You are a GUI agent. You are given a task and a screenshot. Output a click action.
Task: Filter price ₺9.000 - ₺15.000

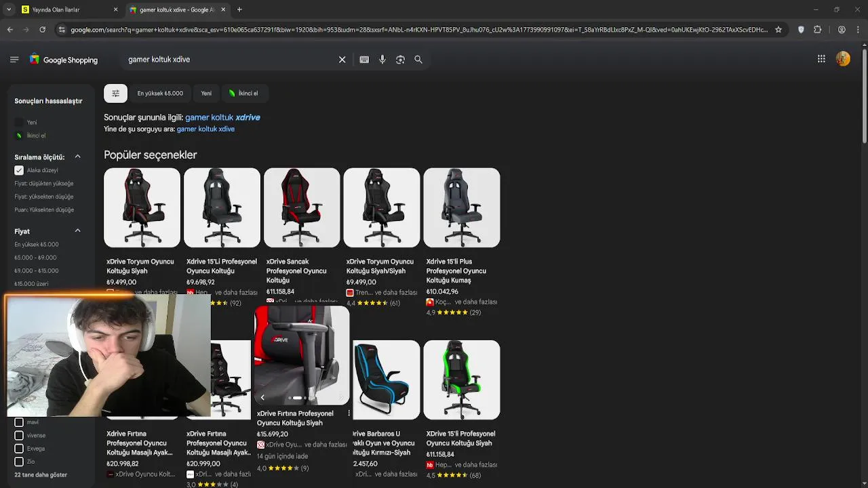[x=37, y=271]
